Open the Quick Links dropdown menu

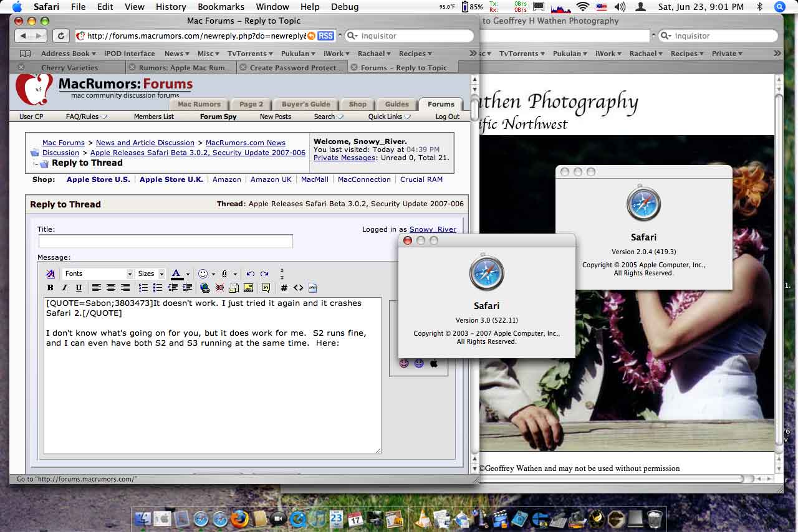(x=390, y=116)
